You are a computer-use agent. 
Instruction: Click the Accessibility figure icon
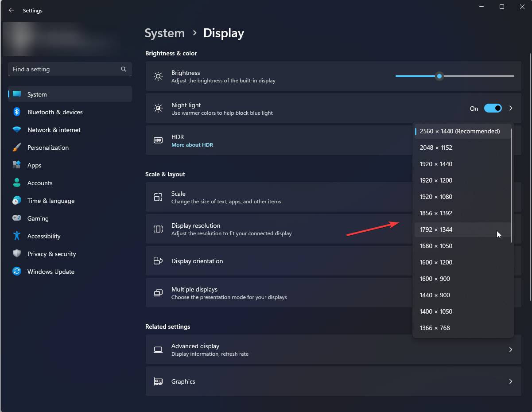[x=17, y=236]
